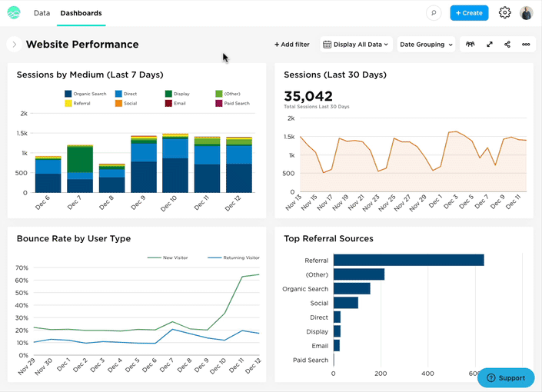This screenshot has width=542, height=392.
Task: Click the Direct legend color swatch
Action: click(118, 94)
